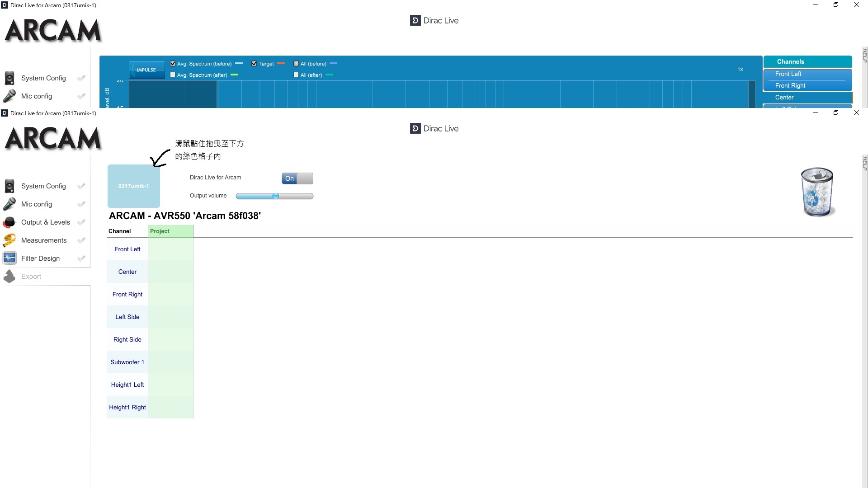Click the 1x zoom indicator
The height and width of the screenshot is (488, 868).
(740, 69)
